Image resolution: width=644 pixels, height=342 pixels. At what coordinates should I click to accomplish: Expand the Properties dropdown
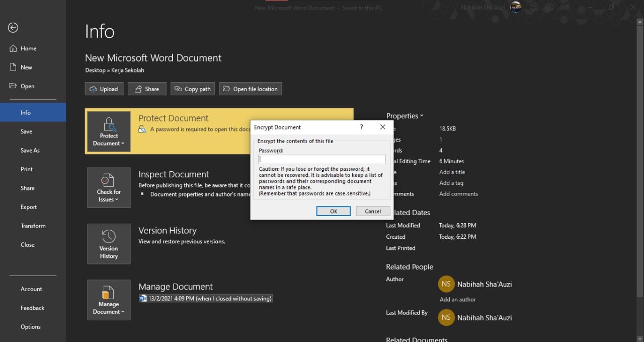click(x=405, y=116)
